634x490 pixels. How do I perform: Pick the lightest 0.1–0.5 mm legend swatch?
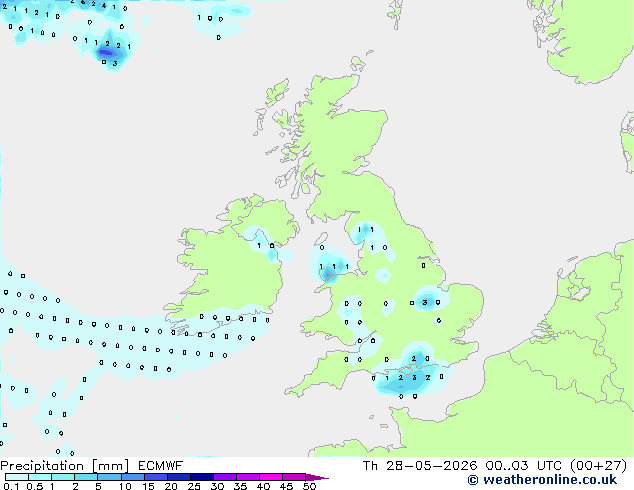[17, 477]
